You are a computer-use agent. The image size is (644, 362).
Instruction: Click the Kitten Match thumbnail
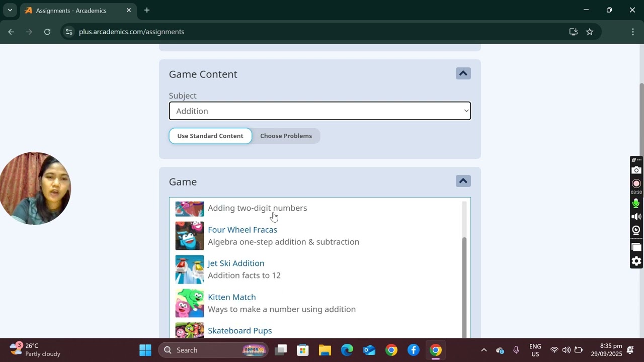(190, 303)
